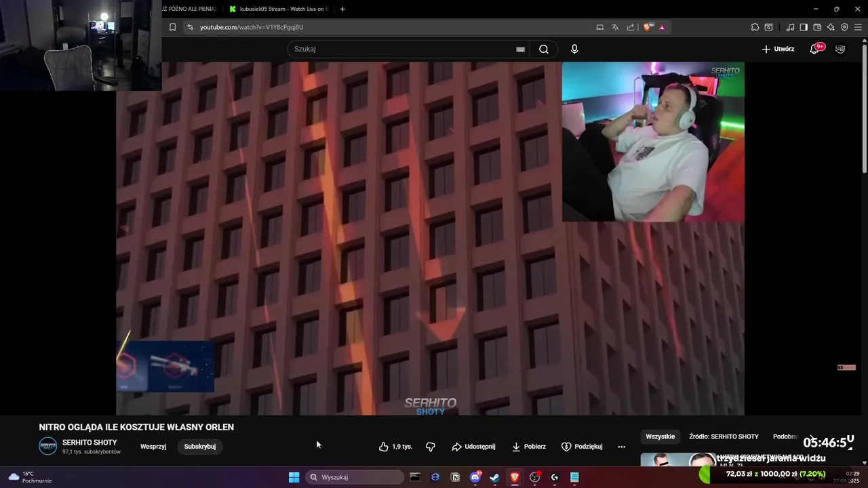Open Logitech G HUB from taskbar
This screenshot has height=488, width=868.
coord(555,477)
